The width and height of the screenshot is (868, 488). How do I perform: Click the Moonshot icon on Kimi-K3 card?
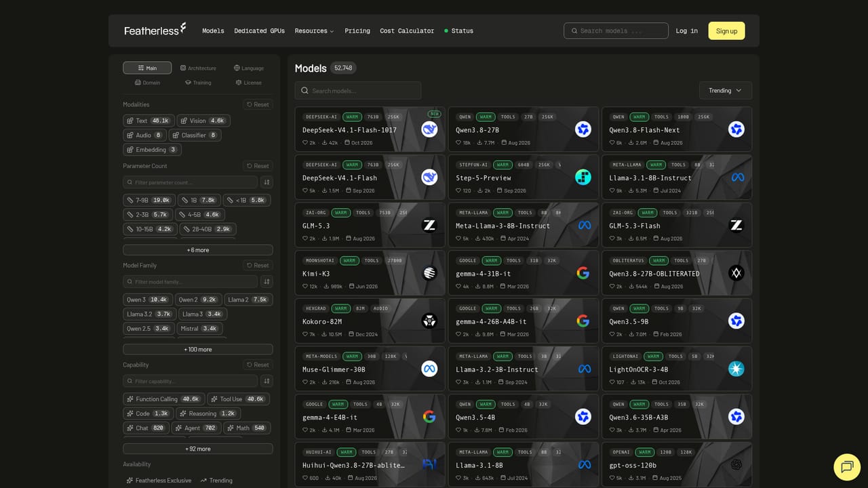[429, 272]
